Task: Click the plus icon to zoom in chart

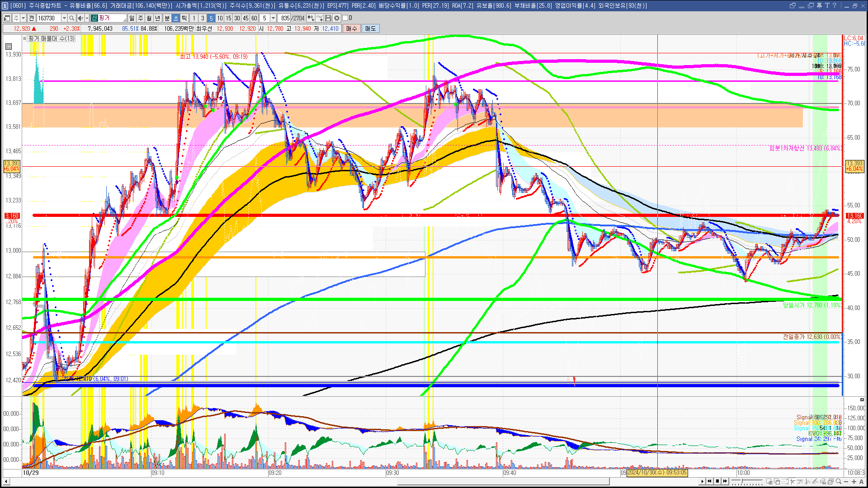Action: [x=854, y=481]
